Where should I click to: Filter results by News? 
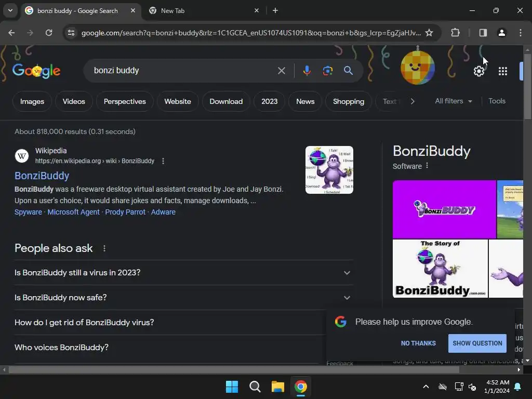pyautogui.click(x=305, y=101)
